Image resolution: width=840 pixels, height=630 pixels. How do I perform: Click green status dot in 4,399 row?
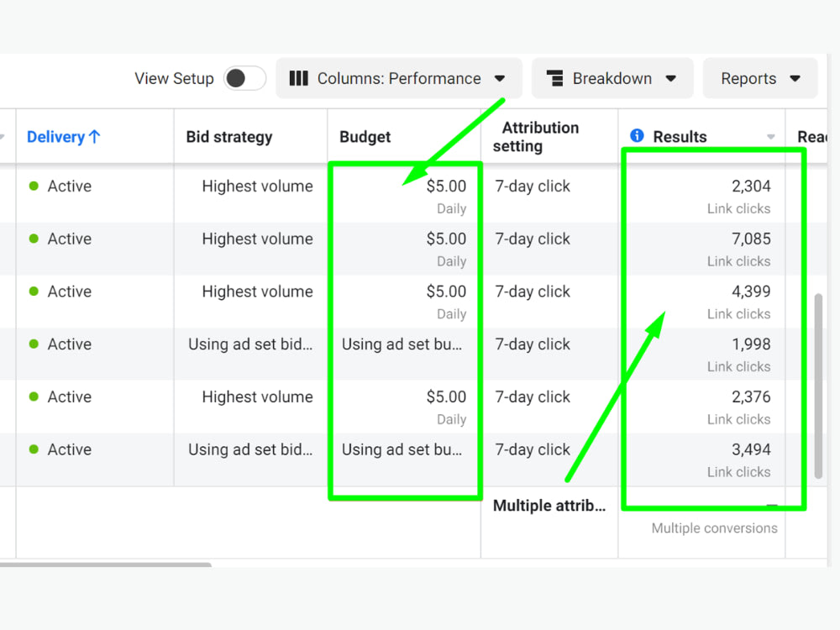34,291
